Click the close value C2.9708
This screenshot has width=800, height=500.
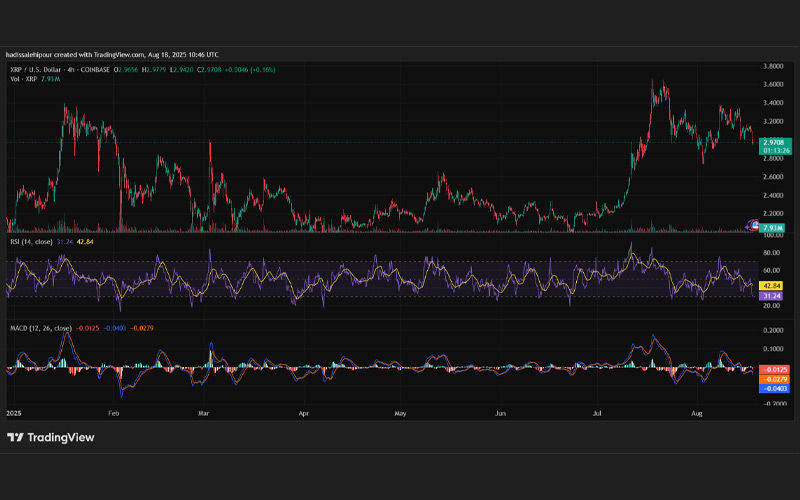209,70
